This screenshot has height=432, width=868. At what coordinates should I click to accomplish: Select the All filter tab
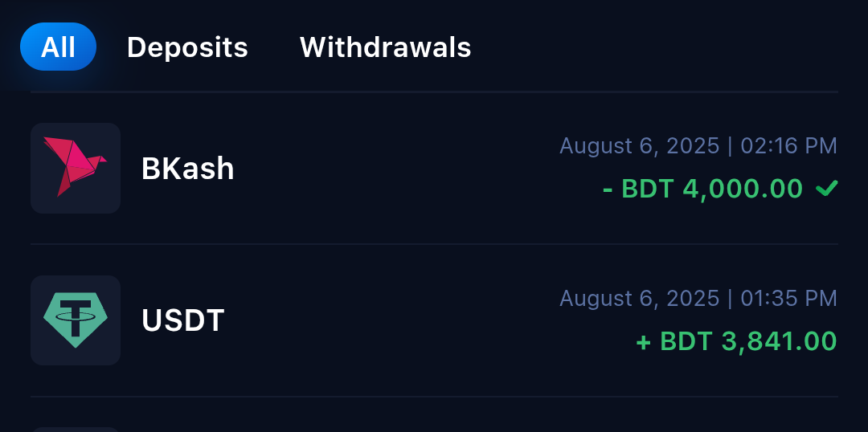click(58, 47)
